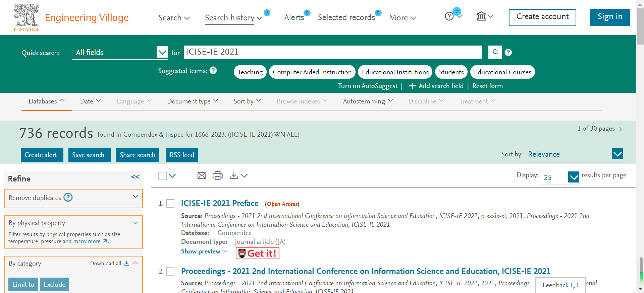The image size is (644, 293).
Task: Open the Sort by Relevance dropdown
Action: (617, 154)
